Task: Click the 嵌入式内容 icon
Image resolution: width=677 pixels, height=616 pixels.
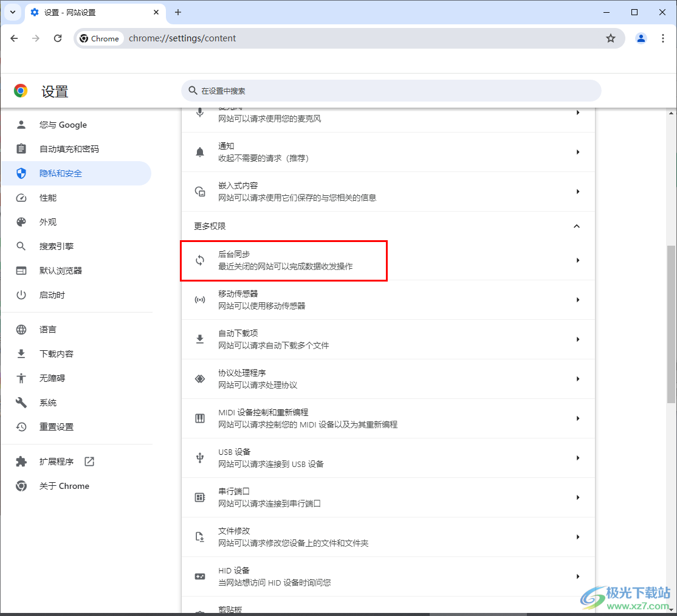Action: click(200, 192)
